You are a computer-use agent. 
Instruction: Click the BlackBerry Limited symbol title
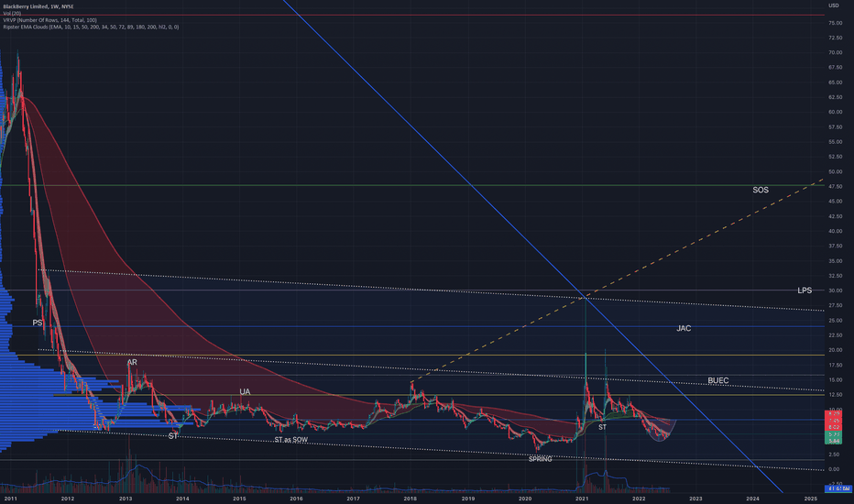(x=38, y=6)
